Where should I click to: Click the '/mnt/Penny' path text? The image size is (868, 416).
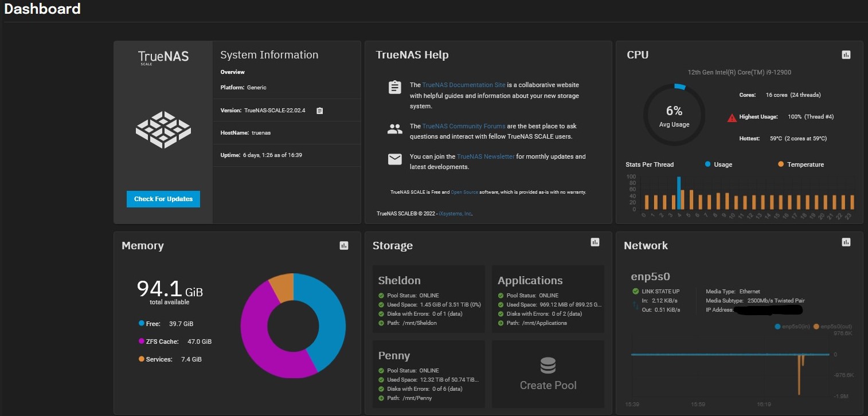417,398
